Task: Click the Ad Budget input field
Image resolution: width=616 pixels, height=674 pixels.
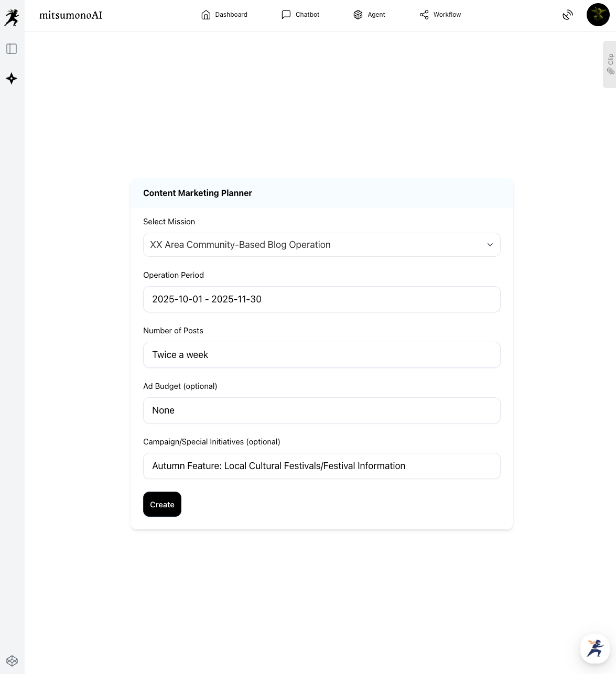Action: point(321,410)
